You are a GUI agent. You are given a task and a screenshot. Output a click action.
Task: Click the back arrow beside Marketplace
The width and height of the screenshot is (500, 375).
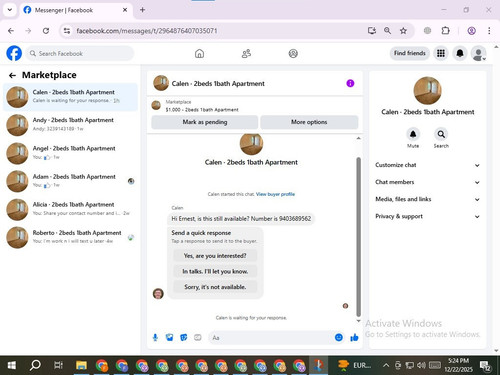click(x=12, y=75)
